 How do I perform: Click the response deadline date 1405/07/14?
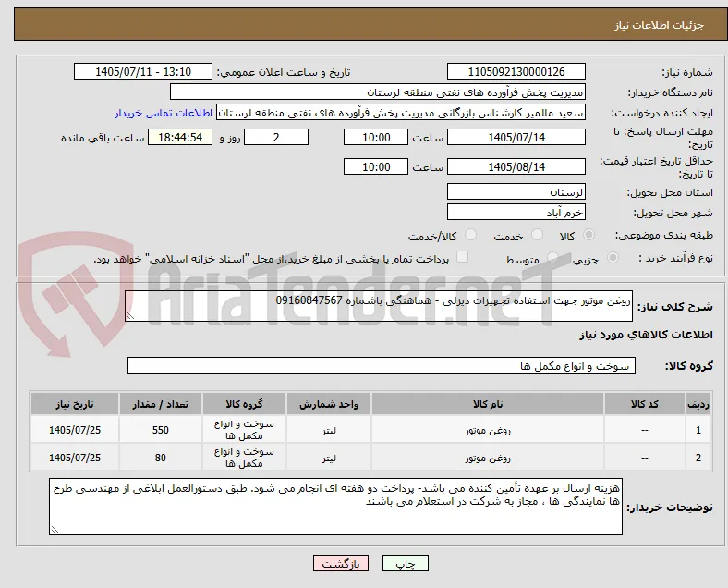pos(516,137)
